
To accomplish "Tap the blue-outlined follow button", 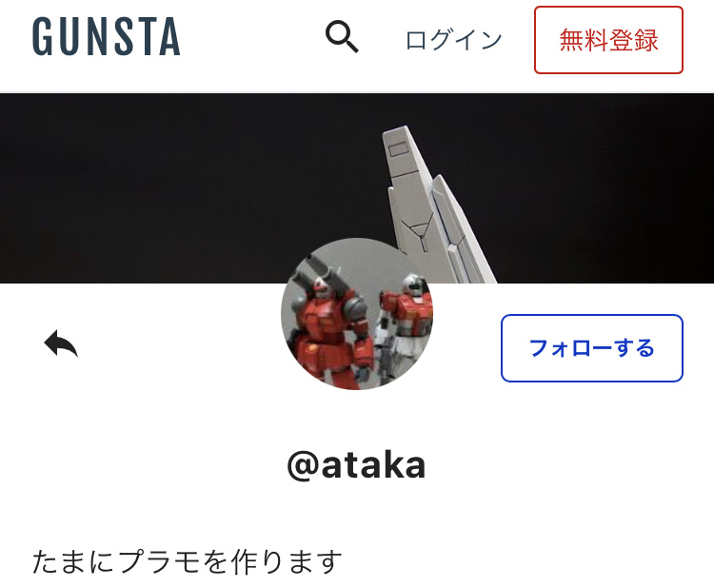I will 591,348.
